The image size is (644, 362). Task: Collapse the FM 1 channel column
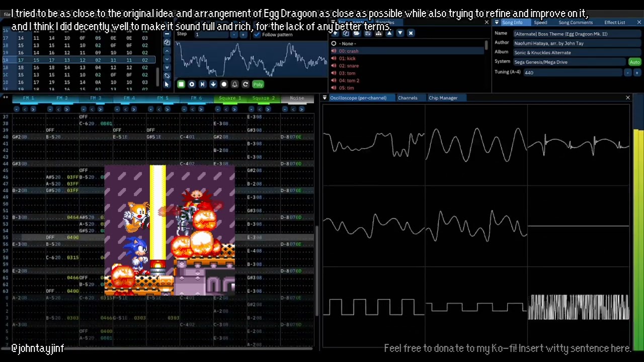coord(17,109)
